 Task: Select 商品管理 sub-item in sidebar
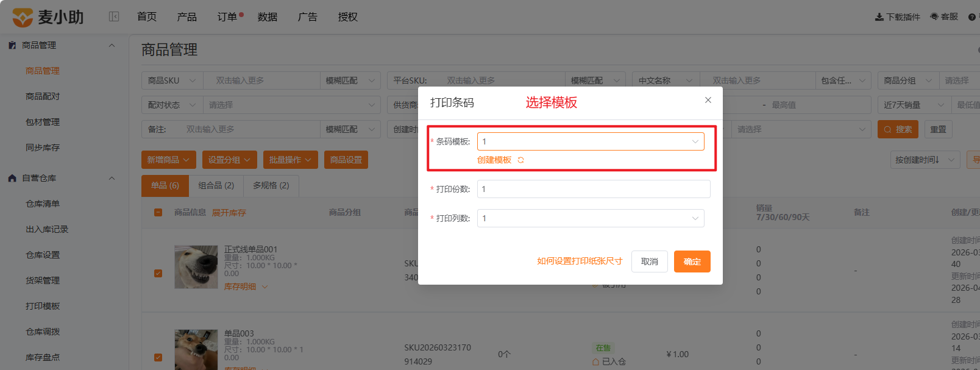coord(43,71)
